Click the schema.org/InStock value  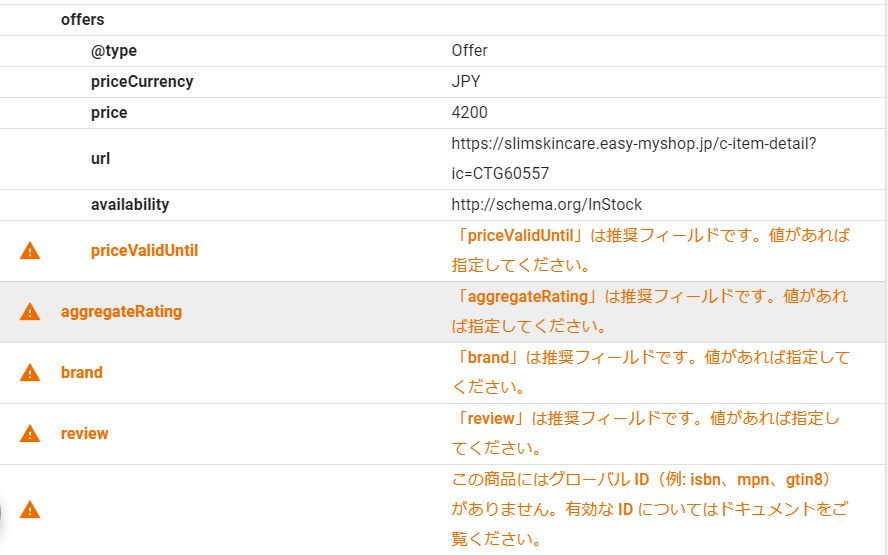(x=546, y=204)
